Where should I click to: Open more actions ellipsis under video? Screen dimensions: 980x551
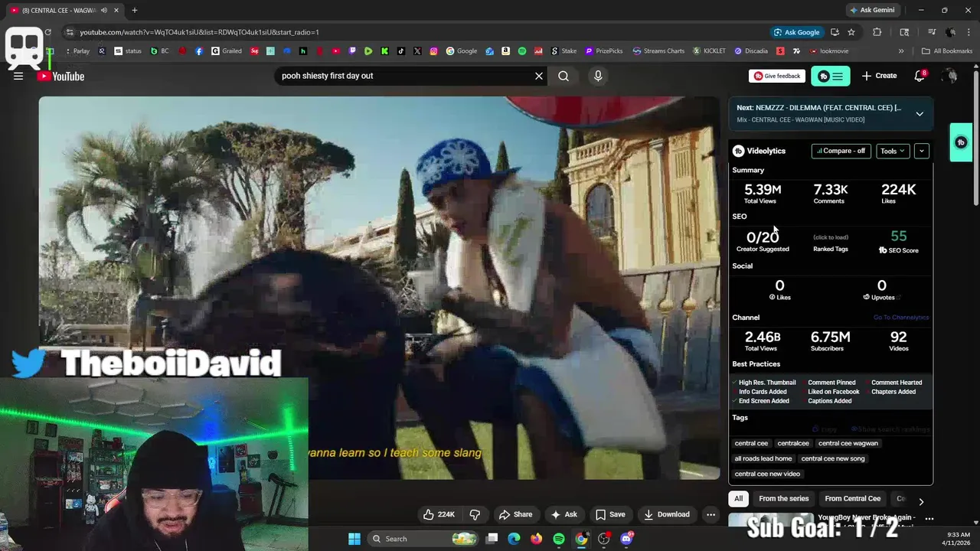[710, 514]
